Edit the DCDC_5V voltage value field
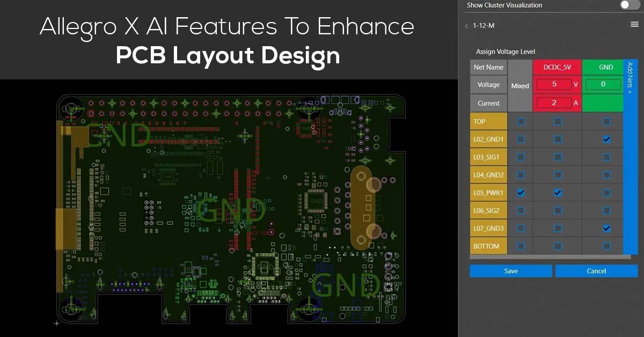The width and height of the screenshot is (644, 337). 554,84
